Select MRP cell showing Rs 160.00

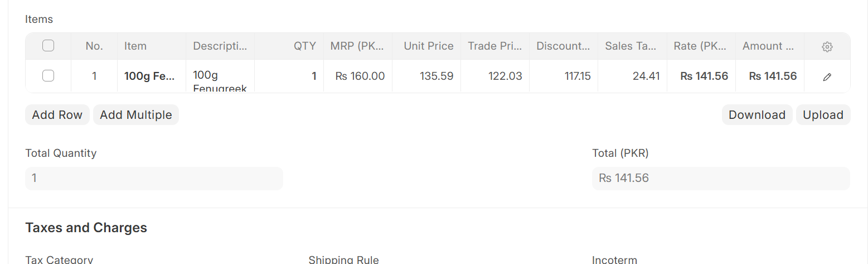[x=358, y=76]
